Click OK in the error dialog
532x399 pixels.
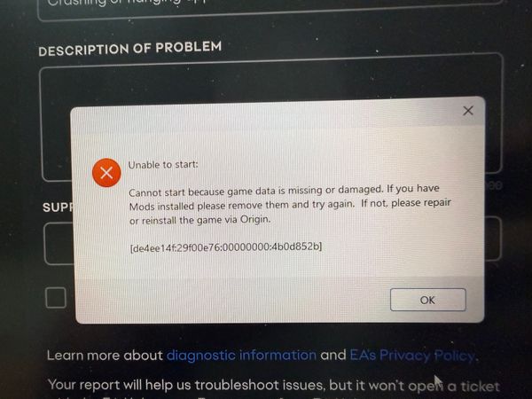coord(428,300)
